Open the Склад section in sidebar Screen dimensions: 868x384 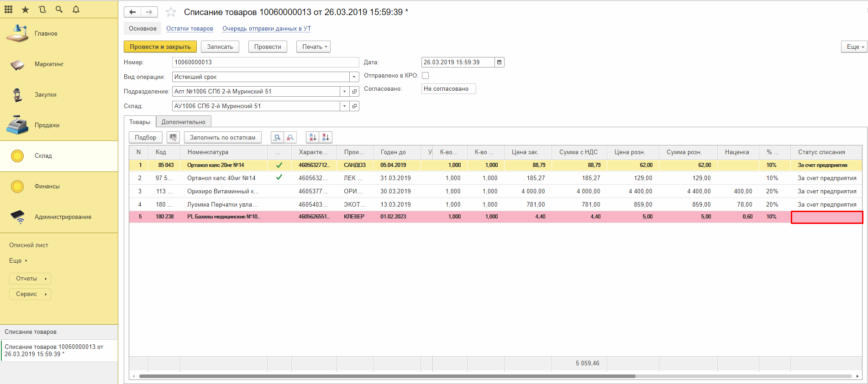[x=43, y=156]
